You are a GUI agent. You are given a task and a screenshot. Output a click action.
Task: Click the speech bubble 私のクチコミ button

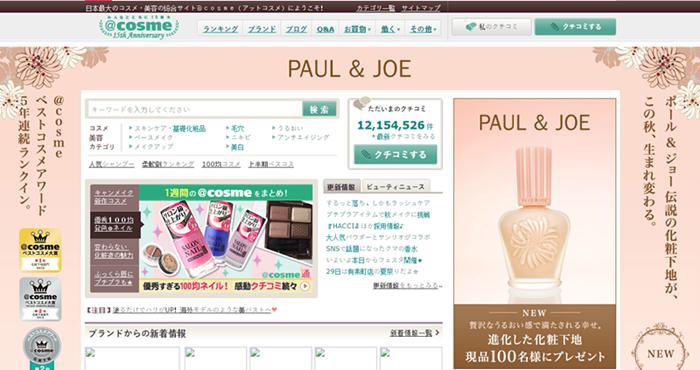(x=492, y=27)
